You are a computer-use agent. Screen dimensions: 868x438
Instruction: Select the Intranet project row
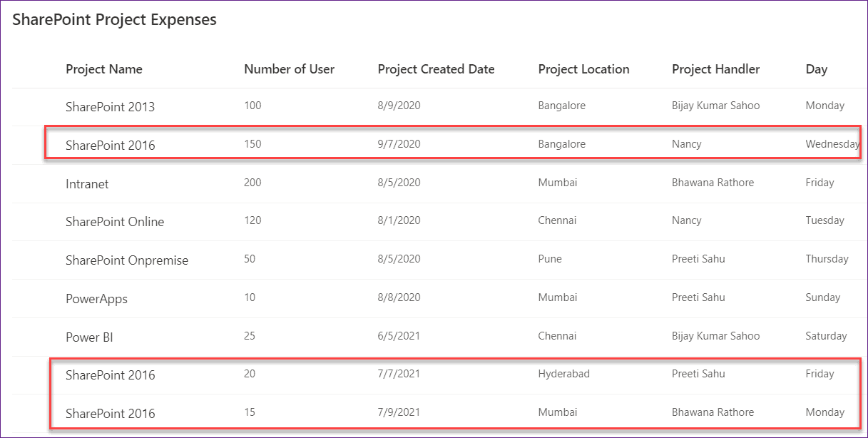coord(87,183)
